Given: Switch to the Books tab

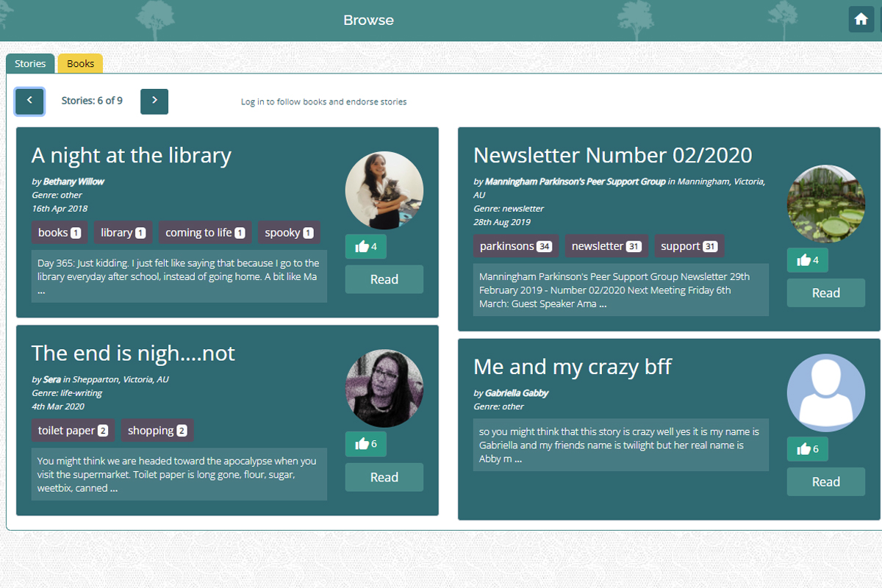Looking at the screenshot, I should tap(80, 64).
